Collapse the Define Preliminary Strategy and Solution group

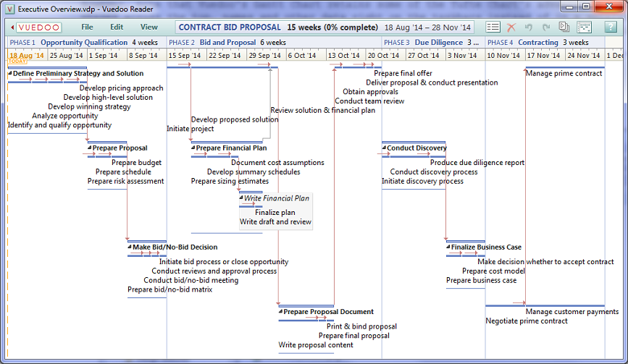10,74
